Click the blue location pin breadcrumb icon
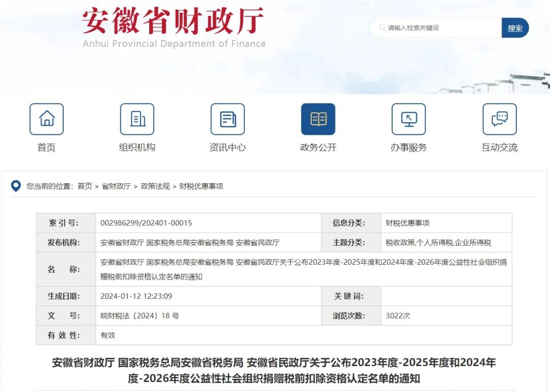 (x=15, y=186)
